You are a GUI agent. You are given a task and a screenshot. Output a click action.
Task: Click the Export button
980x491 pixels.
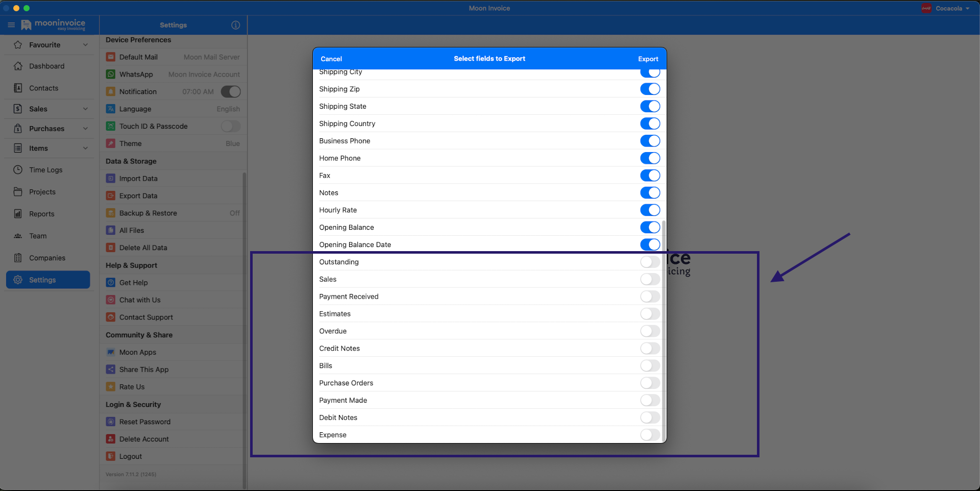click(x=648, y=59)
